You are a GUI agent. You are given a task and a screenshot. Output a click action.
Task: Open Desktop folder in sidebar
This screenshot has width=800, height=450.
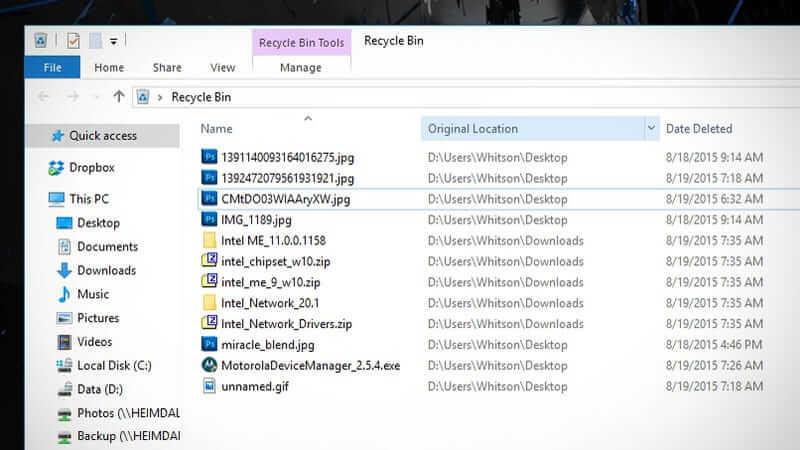pos(98,223)
